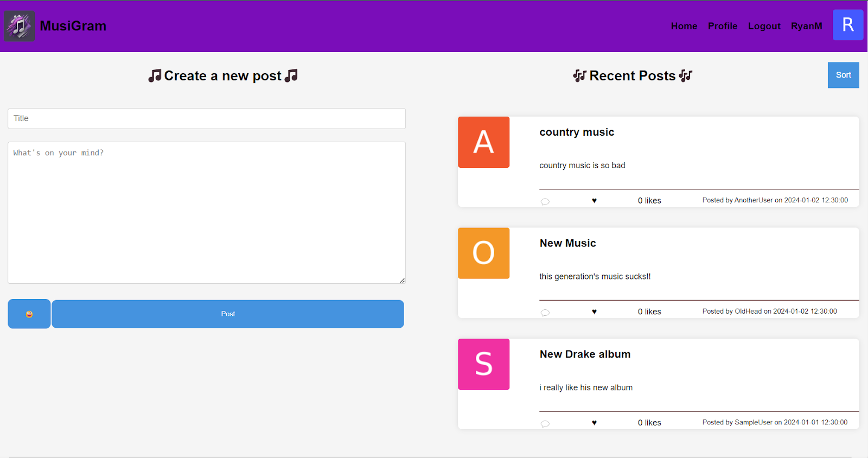Click the MusiGram logo icon
Viewport: 868px width, 458px height.
pos(20,26)
